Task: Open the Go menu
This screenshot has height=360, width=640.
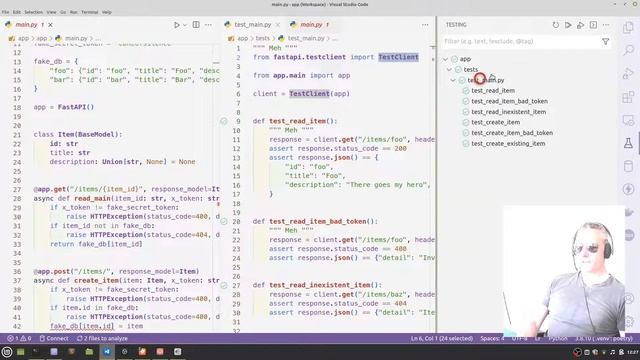Action: (63, 12)
